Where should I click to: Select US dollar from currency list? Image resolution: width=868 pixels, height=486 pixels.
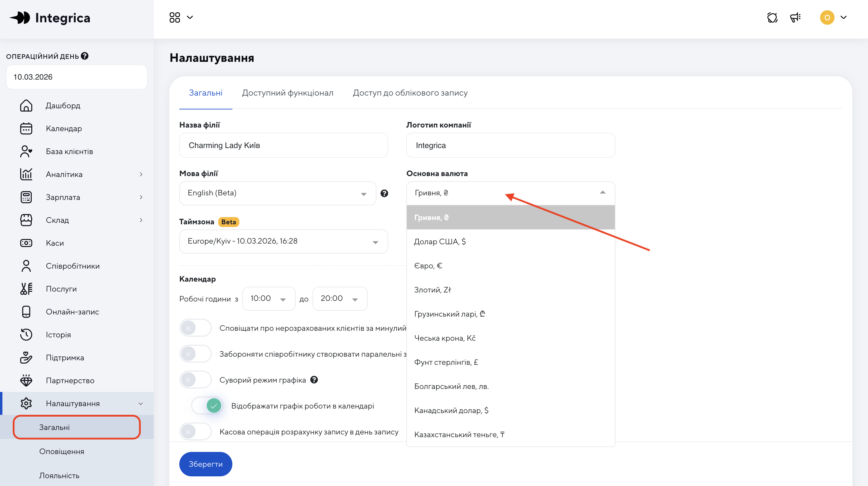click(x=440, y=242)
